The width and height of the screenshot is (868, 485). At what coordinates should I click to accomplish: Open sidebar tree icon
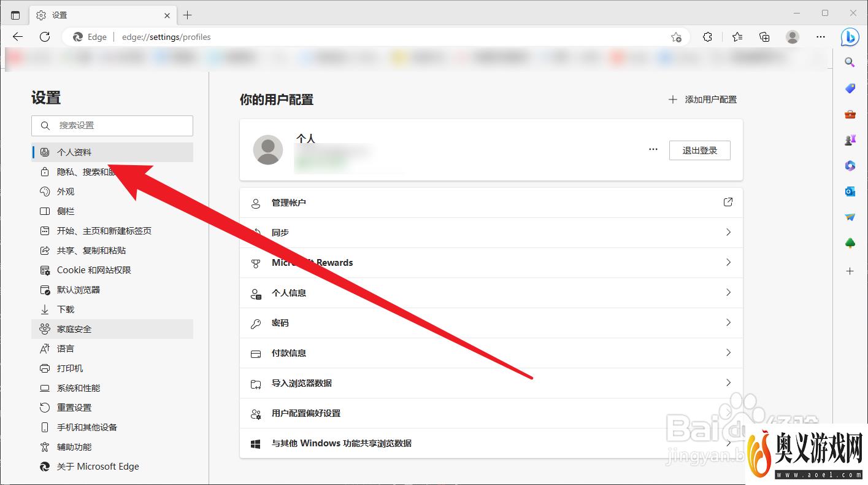(850, 244)
